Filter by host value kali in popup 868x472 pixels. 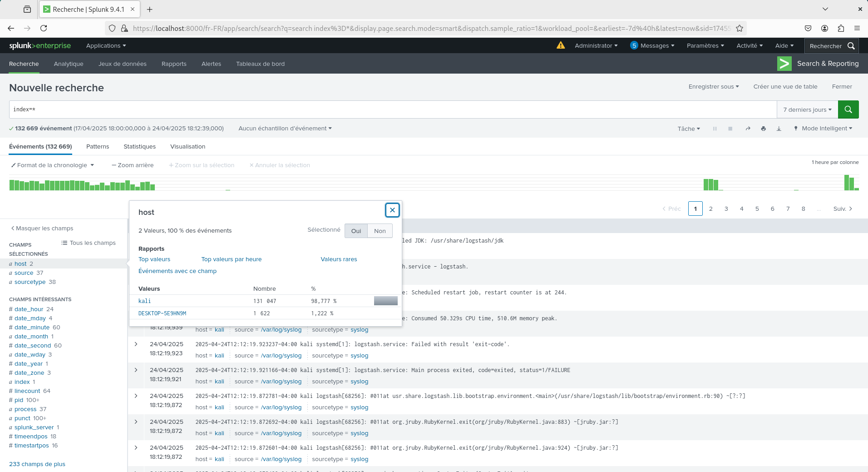[x=144, y=301]
